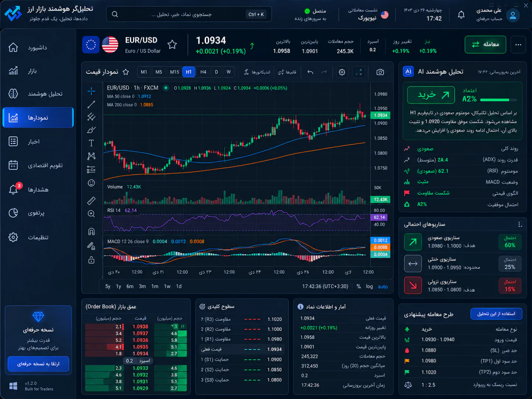This screenshot has width=532, height=399.
Task: Open the Dashboard (داشبورد) home icon
Action: [13, 47]
